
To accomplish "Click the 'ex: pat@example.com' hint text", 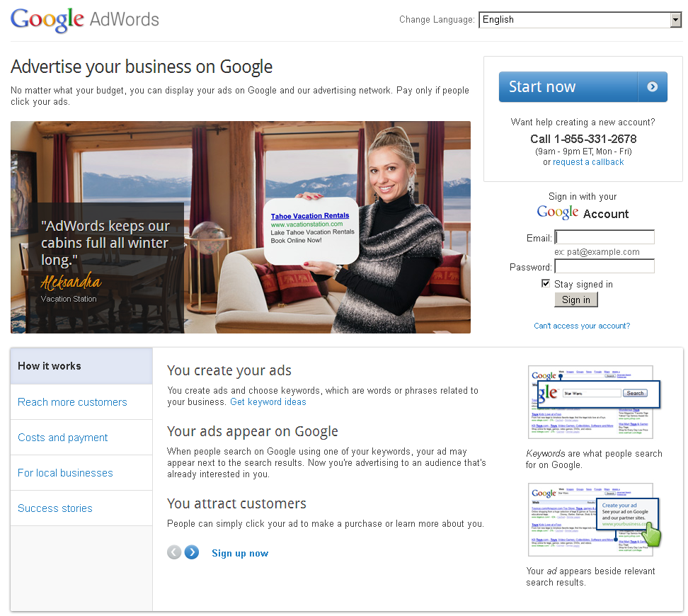I will [597, 252].
